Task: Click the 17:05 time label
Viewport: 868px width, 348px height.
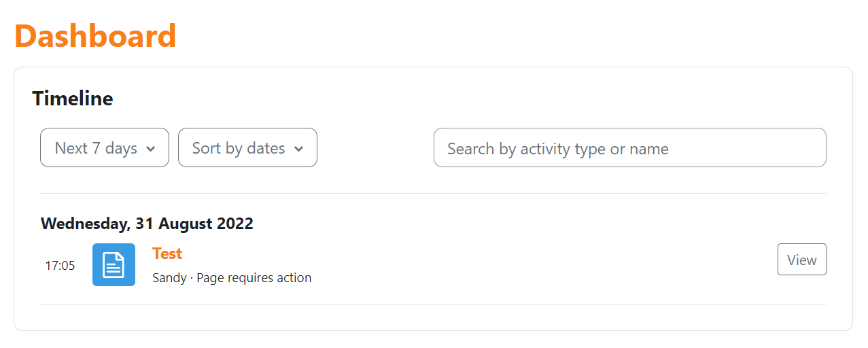Action: (60, 265)
